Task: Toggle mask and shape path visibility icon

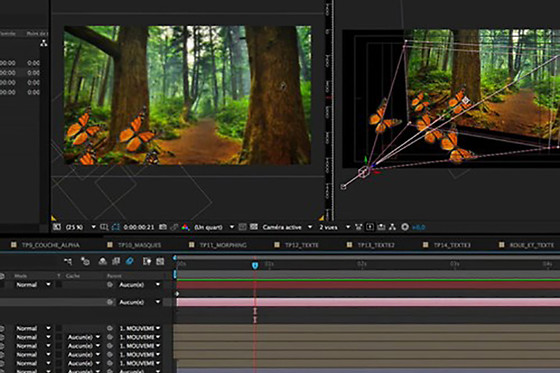Action: pos(116,227)
